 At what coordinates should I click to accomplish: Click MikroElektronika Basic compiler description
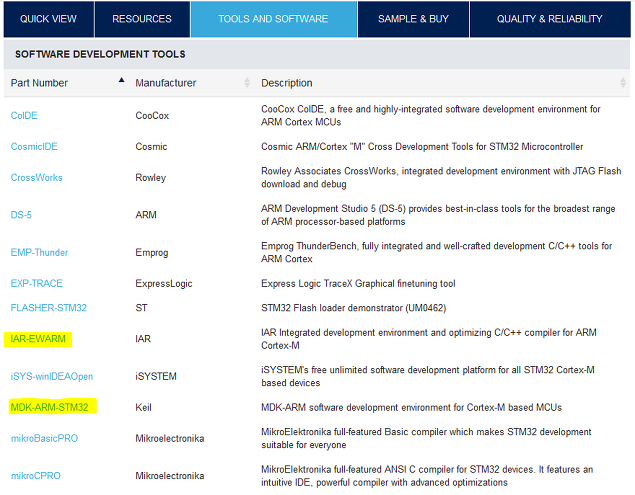pyautogui.click(x=426, y=438)
